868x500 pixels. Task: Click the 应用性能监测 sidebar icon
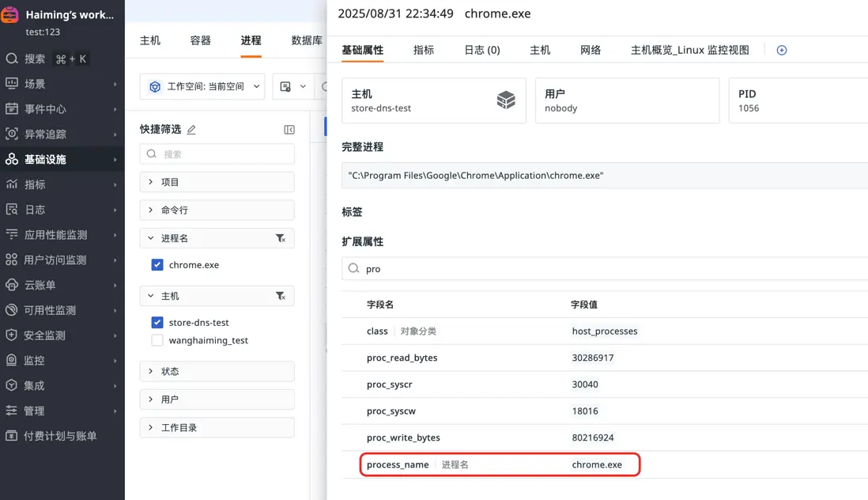tap(12, 234)
